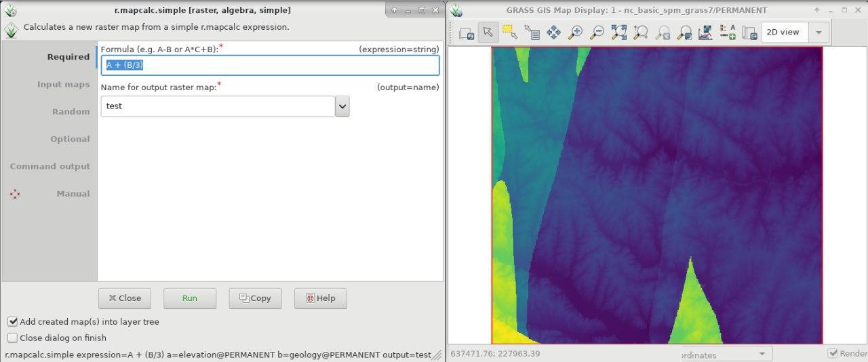Switch to the Input maps tab
This screenshot has width=868, height=362.
coord(63,85)
